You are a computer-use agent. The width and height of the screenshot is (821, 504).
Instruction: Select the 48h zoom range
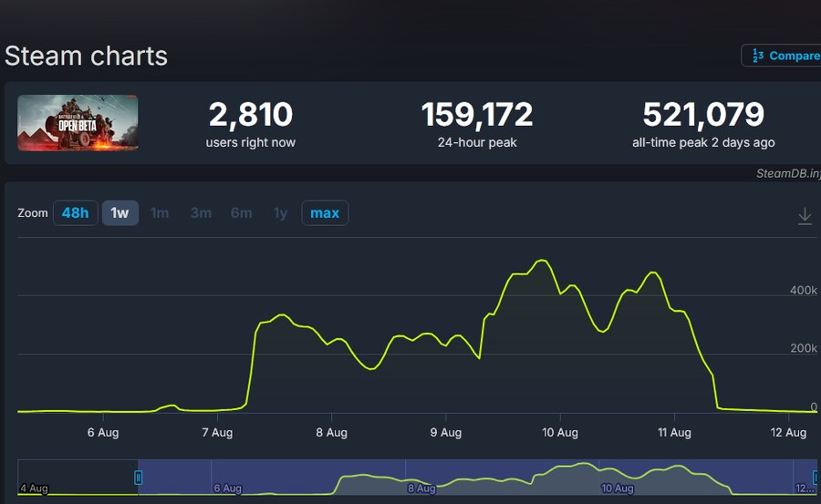click(x=76, y=213)
